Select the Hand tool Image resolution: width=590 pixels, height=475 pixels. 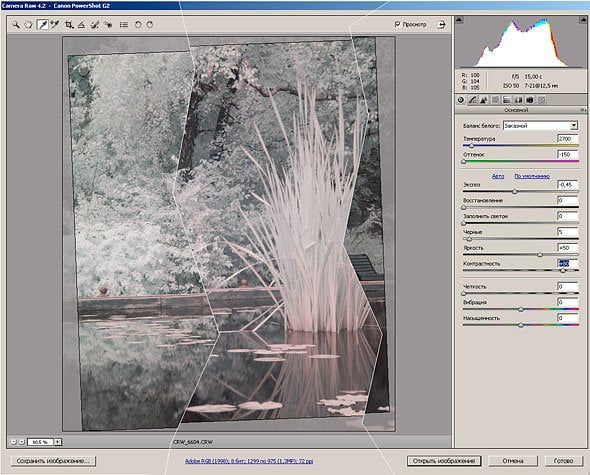pyautogui.click(x=29, y=25)
